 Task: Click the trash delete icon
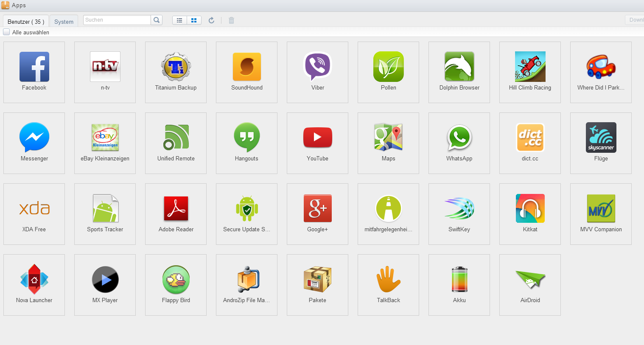(x=231, y=20)
